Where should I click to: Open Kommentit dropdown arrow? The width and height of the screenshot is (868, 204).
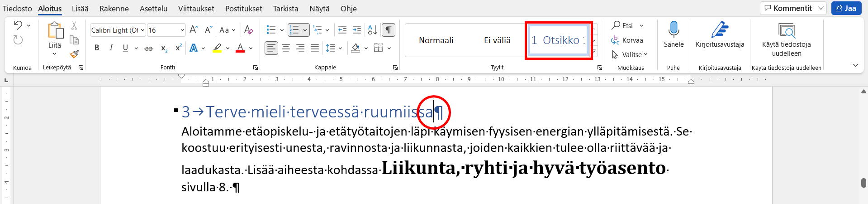pos(821,8)
